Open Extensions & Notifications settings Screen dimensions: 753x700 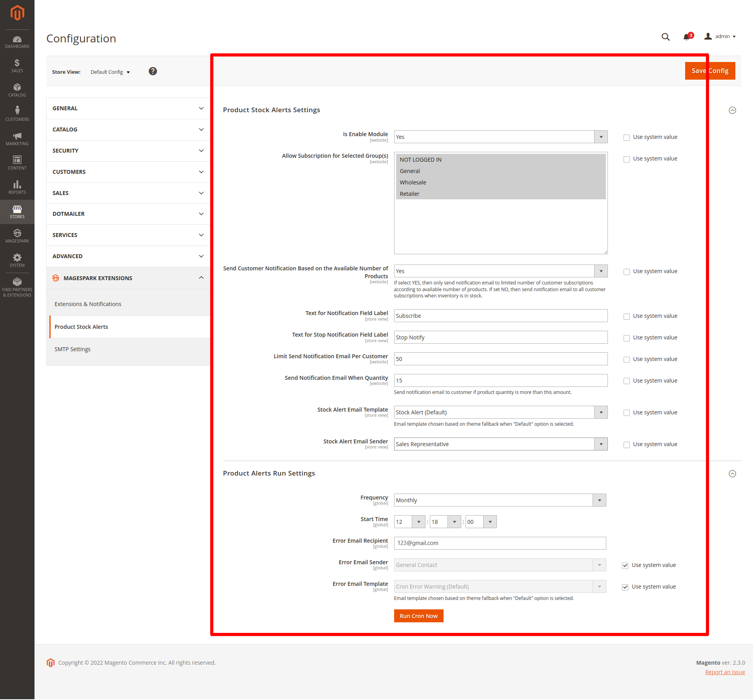(x=88, y=304)
